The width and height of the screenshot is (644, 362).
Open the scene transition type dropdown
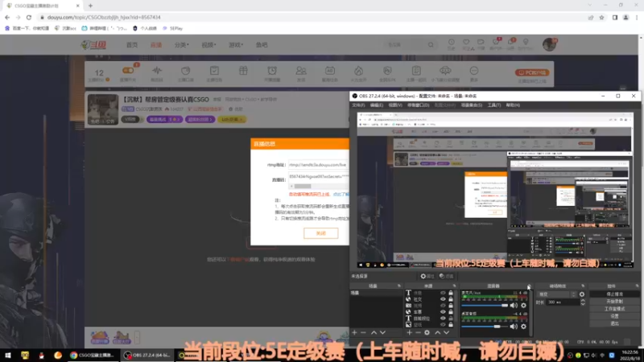[557, 294]
